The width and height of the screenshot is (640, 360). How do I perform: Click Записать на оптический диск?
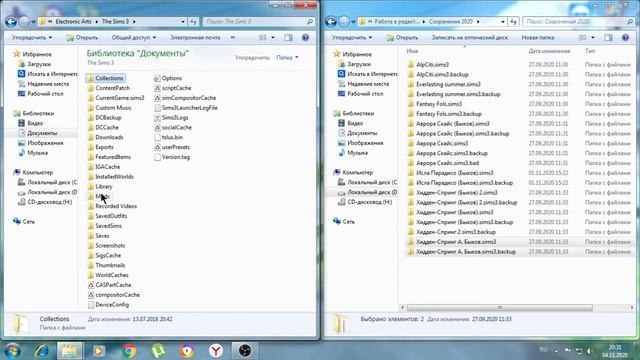(x=470, y=38)
